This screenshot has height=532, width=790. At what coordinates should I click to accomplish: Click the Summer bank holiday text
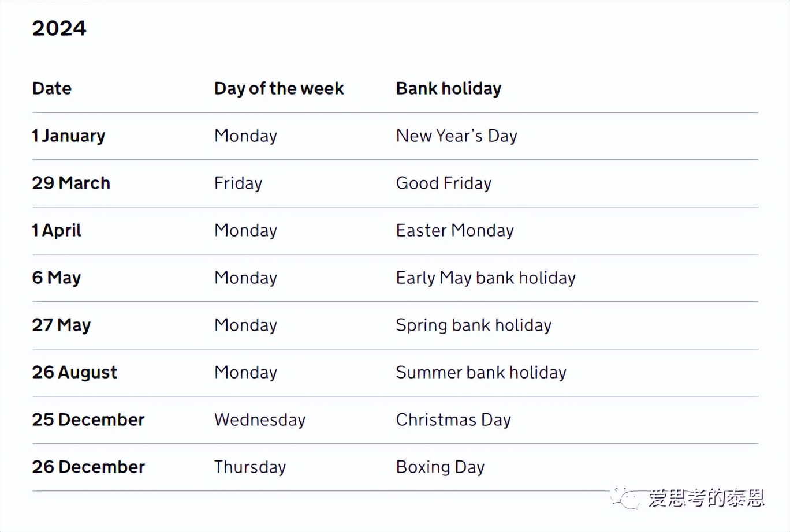pyautogui.click(x=481, y=372)
